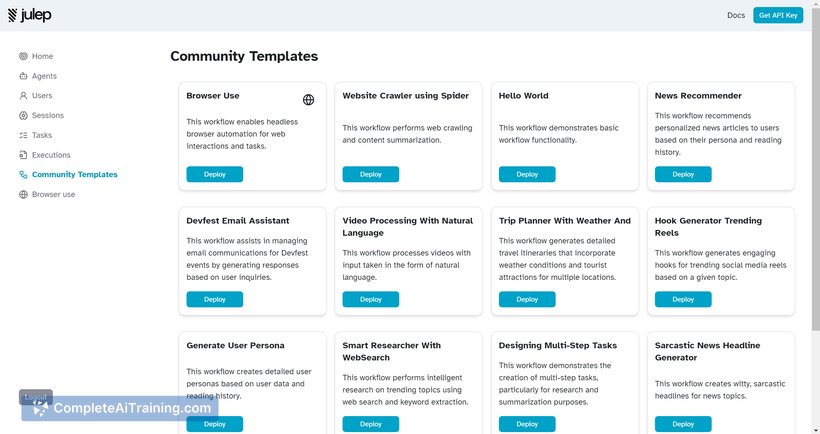This screenshot has height=434, width=820.
Task: Deploy the Trip Planner With Weather template
Action: [x=527, y=299]
